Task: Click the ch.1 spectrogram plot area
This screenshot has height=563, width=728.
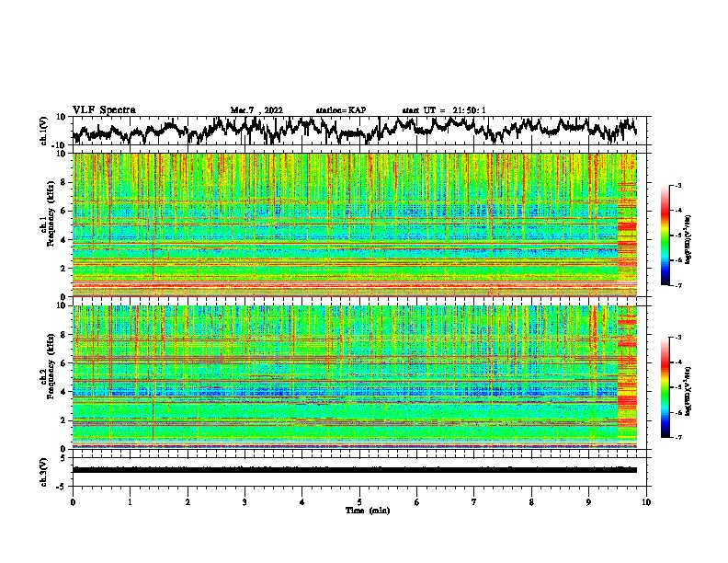Action: click(x=355, y=224)
